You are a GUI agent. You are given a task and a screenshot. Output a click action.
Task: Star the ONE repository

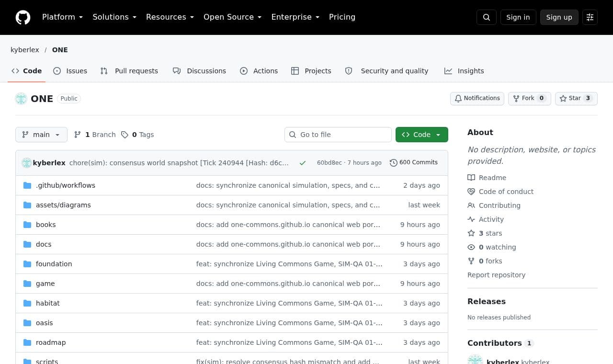[576, 98]
